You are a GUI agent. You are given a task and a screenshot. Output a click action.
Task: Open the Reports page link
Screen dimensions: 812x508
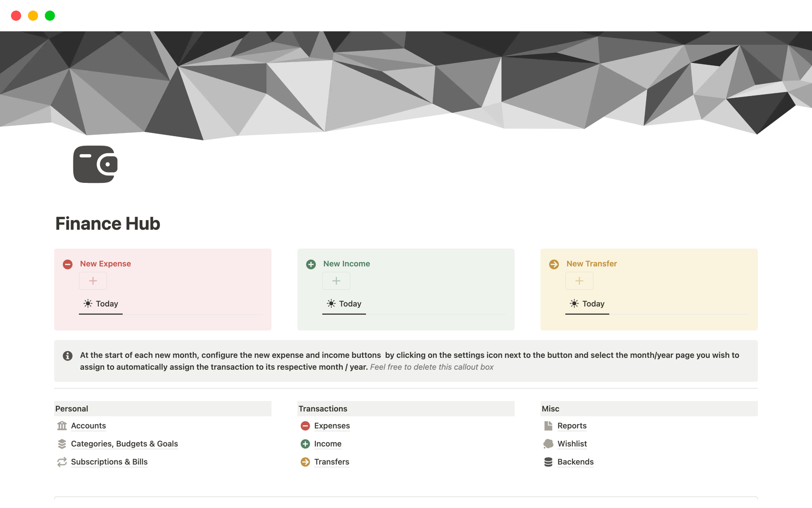click(x=572, y=425)
